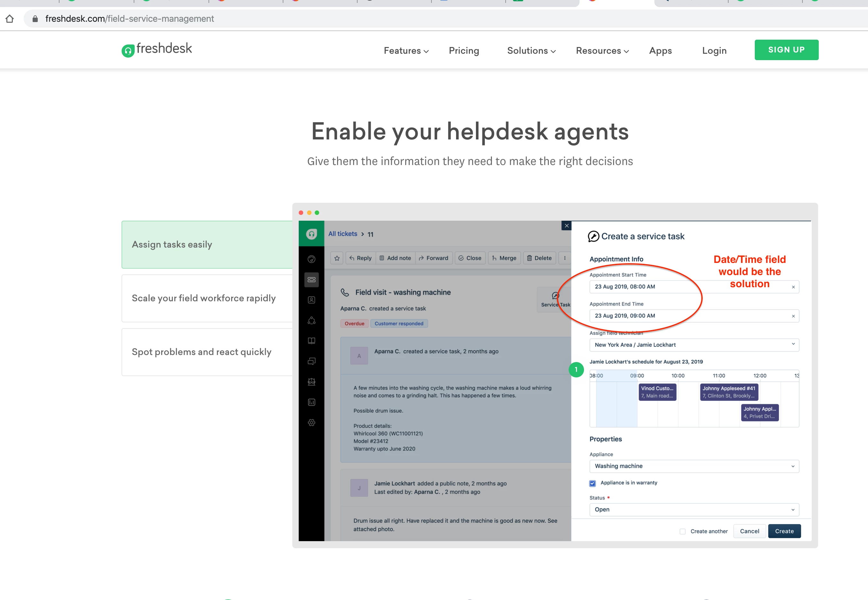
Task: Click the Customer responded tag
Action: pyautogui.click(x=398, y=323)
